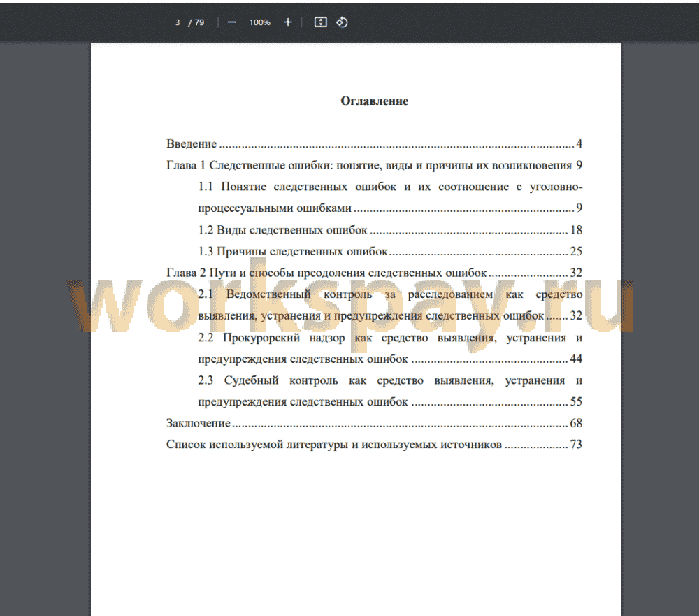Go to section 1.1 Понятие следственных ошибок
The image size is (699, 616).
point(390,197)
